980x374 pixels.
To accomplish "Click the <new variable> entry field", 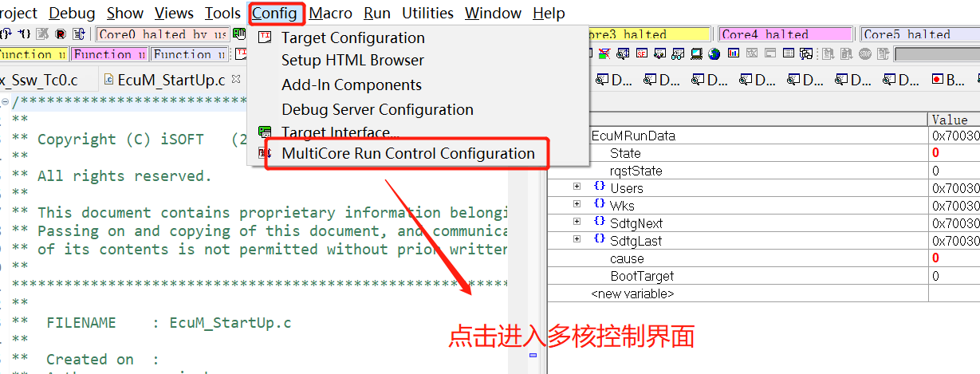I will (632, 293).
